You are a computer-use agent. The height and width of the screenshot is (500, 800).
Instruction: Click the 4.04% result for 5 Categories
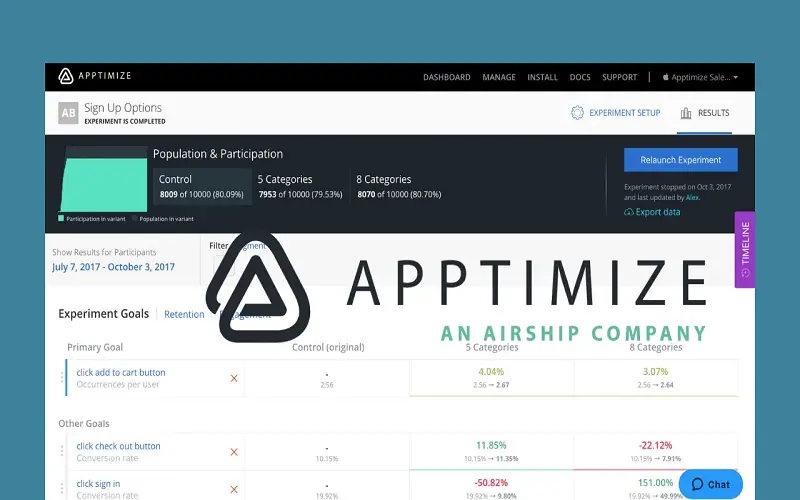pos(491,371)
